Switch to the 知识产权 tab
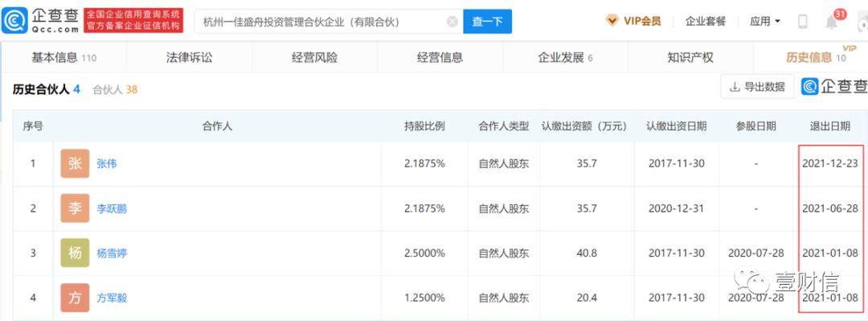 [x=690, y=57]
